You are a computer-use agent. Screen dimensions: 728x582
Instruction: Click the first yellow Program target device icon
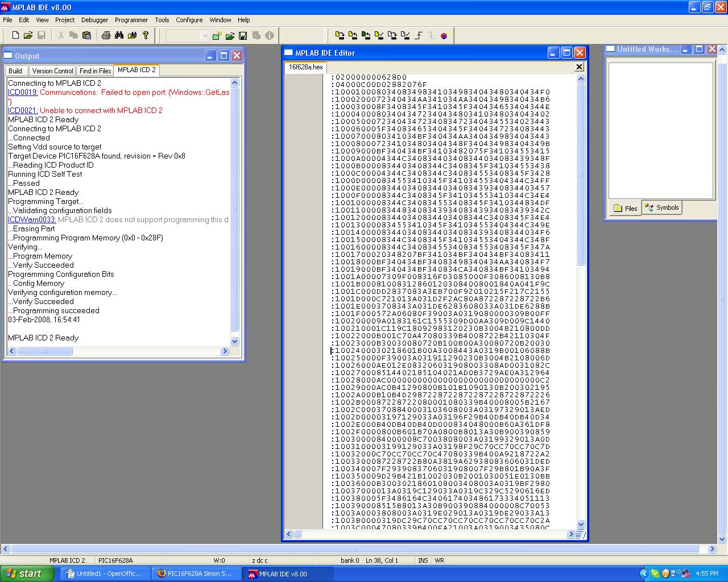340,36
